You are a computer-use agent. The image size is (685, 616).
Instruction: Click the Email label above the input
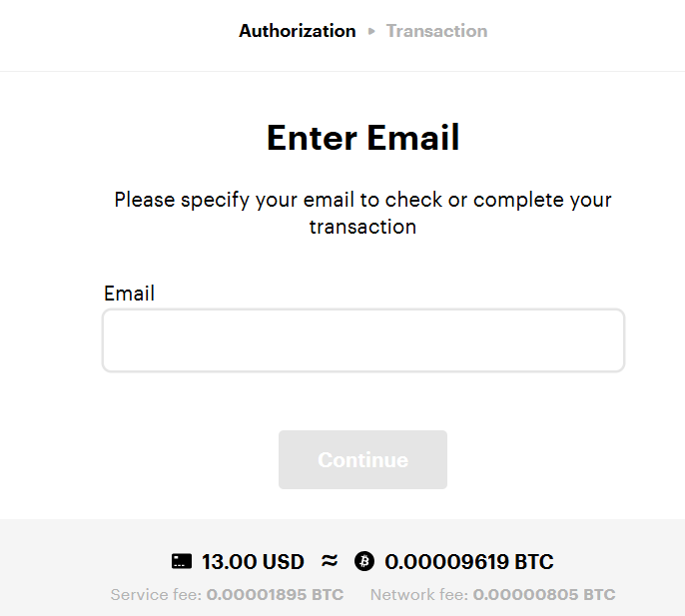coord(129,294)
